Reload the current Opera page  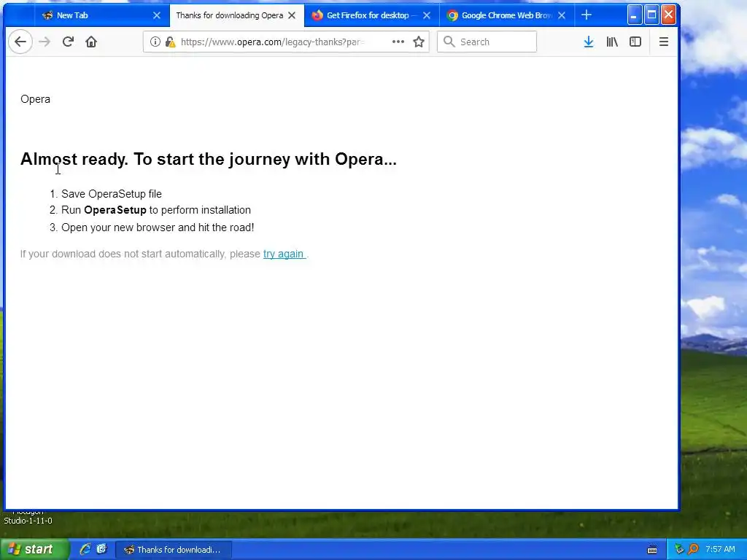68,42
